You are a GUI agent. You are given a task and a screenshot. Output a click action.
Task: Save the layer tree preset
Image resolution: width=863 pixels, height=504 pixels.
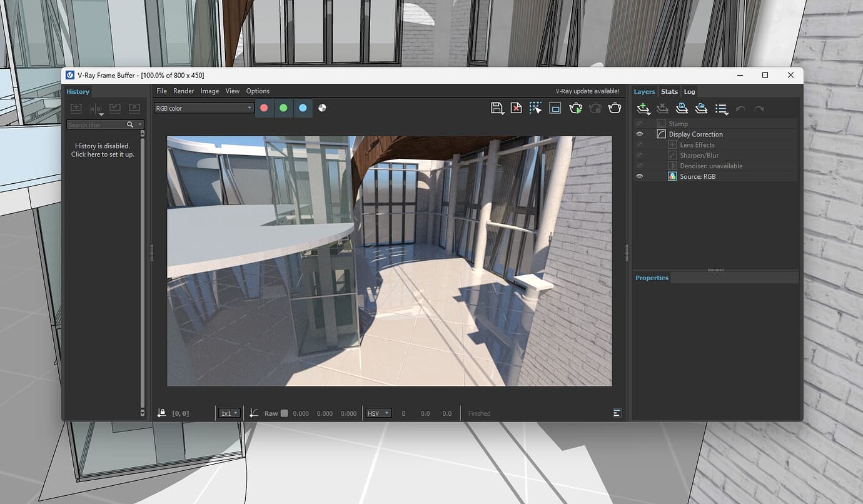(x=681, y=108)
